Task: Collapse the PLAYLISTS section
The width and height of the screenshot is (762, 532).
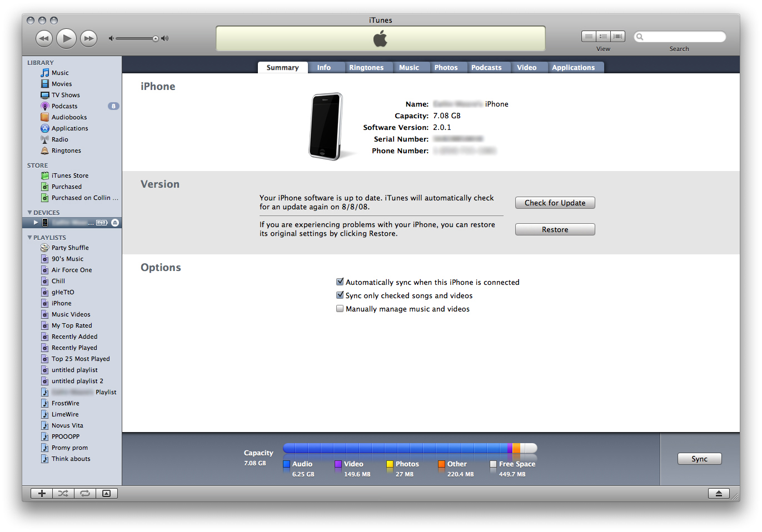Action: point(29,237)
